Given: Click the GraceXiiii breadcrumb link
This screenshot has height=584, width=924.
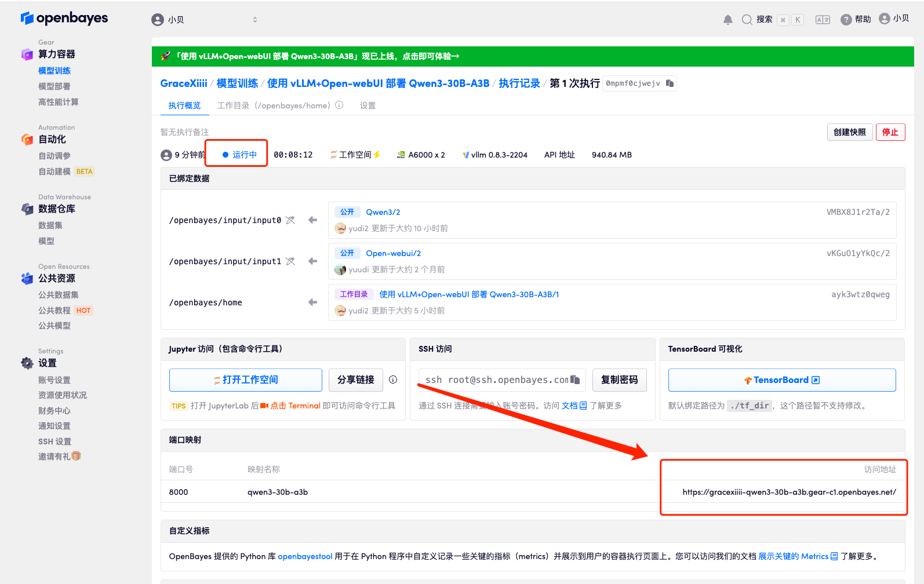Looking at the screenshot, I should (184, 83).
